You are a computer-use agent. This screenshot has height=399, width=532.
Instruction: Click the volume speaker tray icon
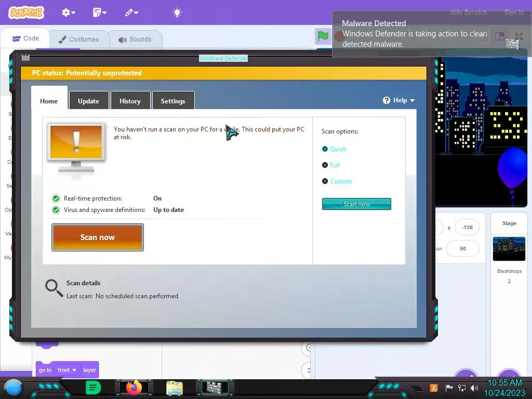point(474,388)
